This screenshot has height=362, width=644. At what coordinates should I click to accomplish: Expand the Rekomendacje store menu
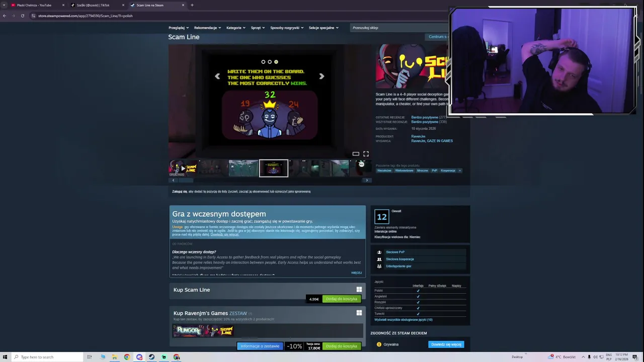[207, 28]
